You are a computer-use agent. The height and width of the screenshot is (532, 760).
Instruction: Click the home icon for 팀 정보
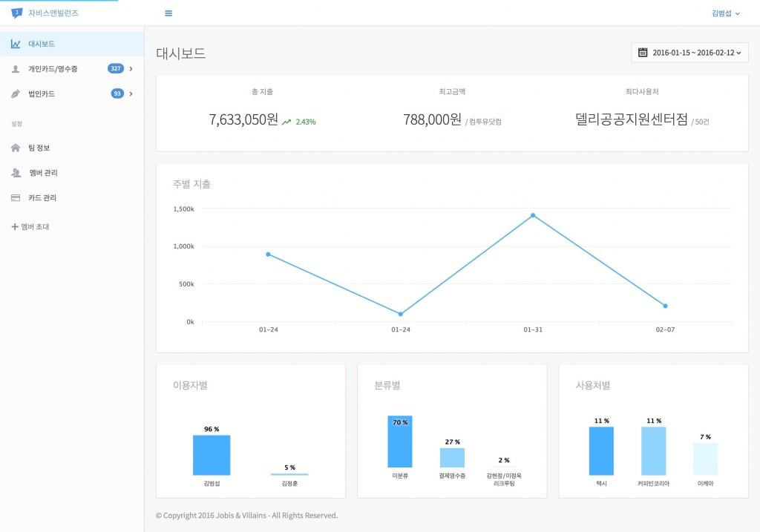pyautogui.click(x=15, y=147)
